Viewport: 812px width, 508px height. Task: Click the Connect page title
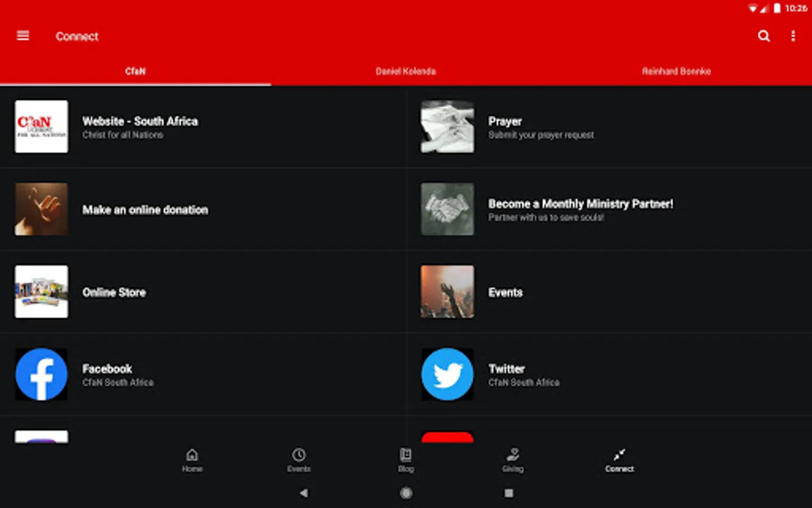click(77, 36)
